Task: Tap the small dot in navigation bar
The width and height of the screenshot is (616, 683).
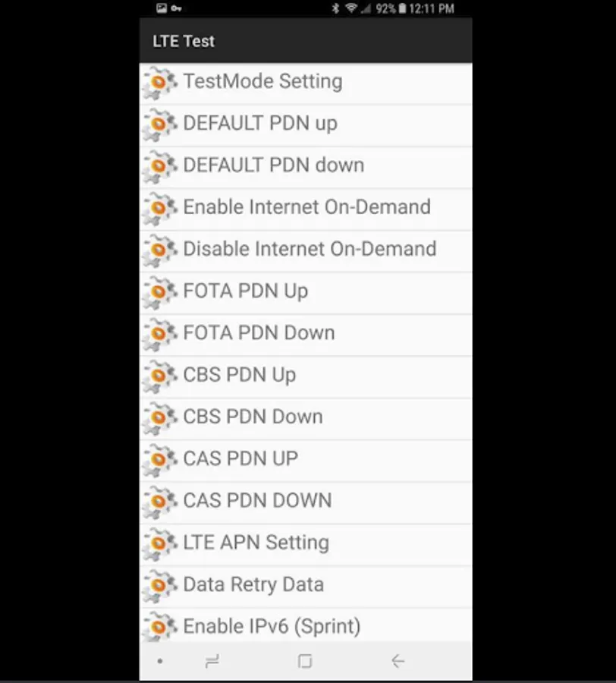Action: pos(159,662)
